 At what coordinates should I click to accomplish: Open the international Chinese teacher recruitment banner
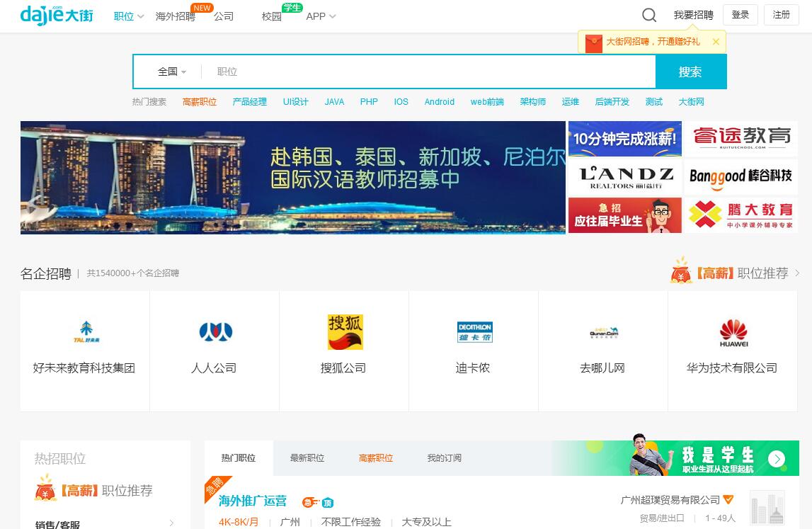293,178
